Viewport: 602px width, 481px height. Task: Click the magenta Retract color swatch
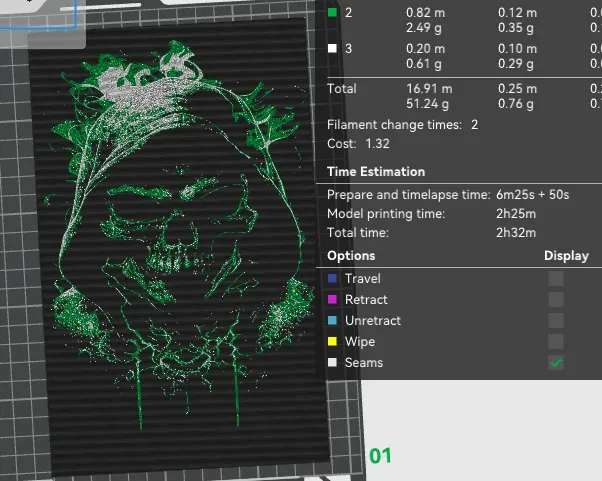332,299
